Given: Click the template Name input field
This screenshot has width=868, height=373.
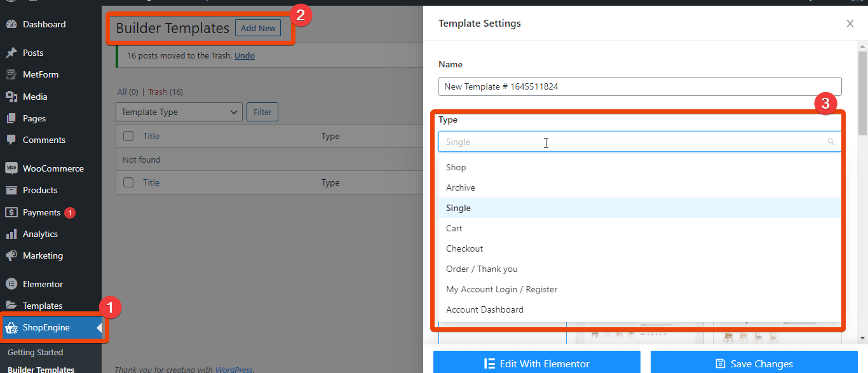Looking at the screenshot, I should (x=640, y=86).
